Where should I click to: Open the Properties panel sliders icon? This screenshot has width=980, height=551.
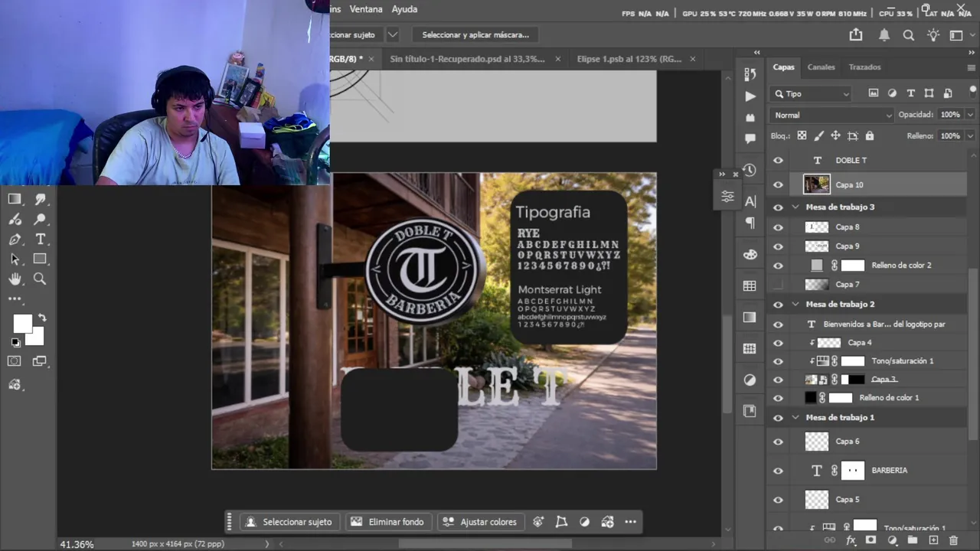click(x=727, y=197)
